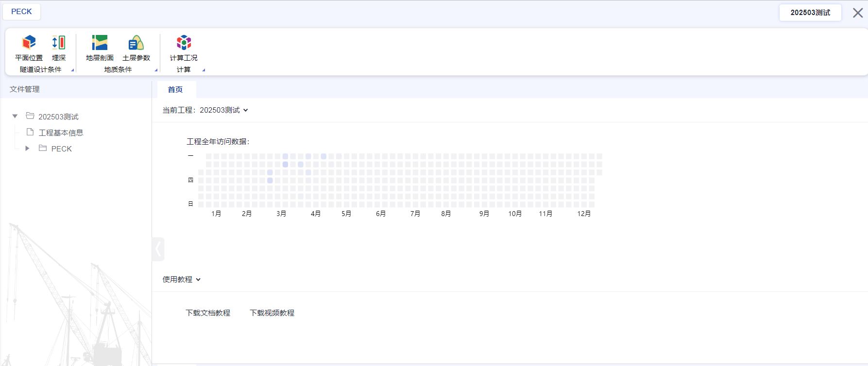Click the PECK folder icon in tree
The image size is (868, 366).
point(43,148)
